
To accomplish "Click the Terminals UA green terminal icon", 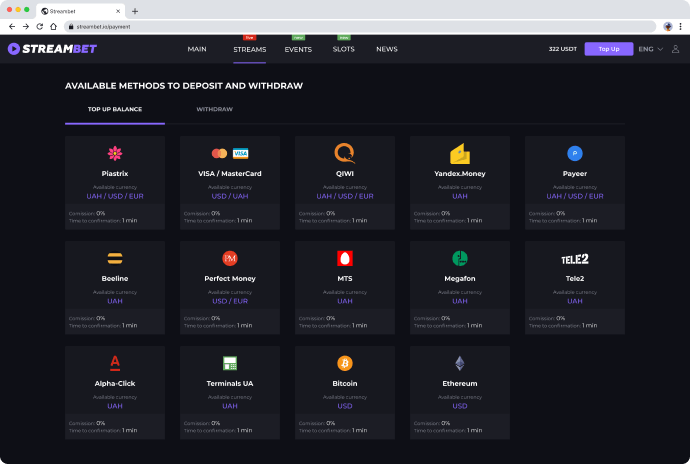I will click(x=230, y=363).
